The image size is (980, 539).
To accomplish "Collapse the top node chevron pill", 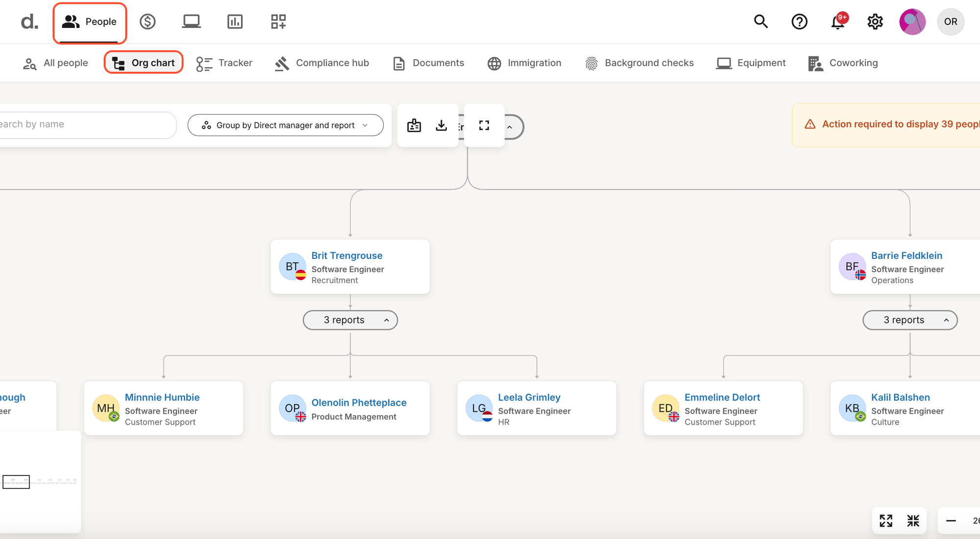I will pos(510,127).
